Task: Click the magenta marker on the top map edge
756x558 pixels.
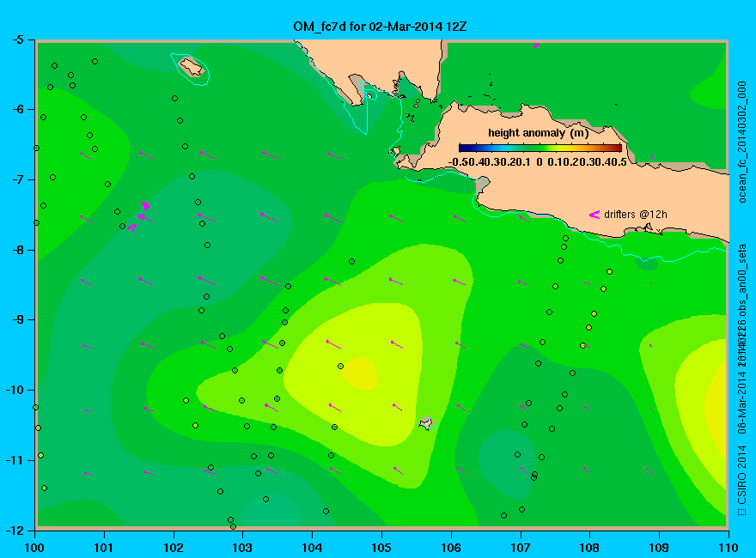Action: (x=537, y=45)
